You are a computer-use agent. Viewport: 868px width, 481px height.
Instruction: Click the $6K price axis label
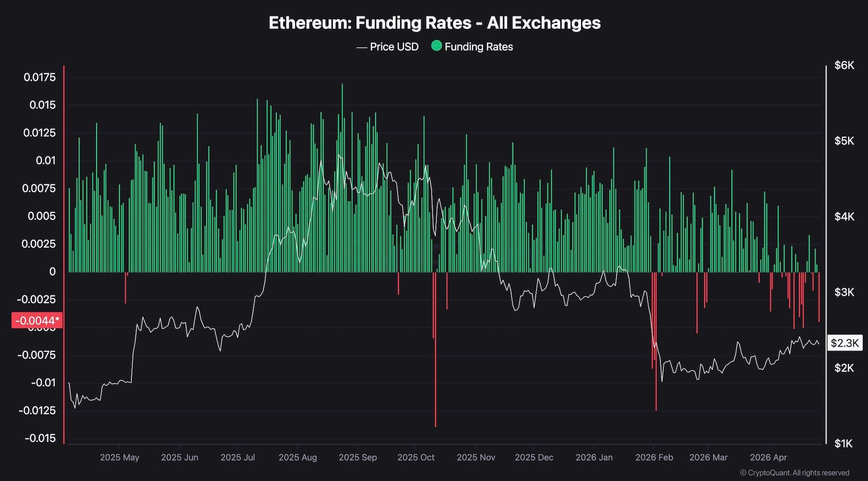844,65
